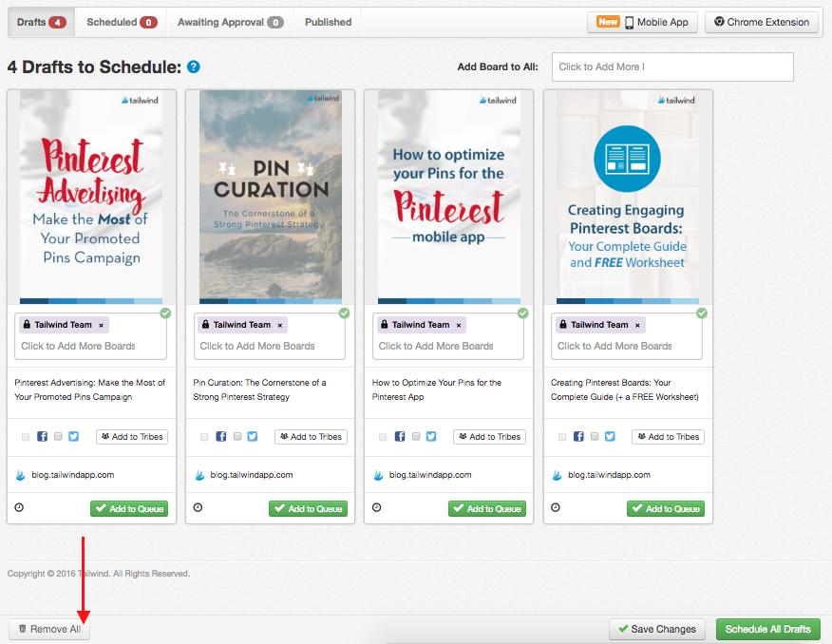
Task: Click the clock icon on Pin Curation card
Action: [x=198, y=507]
